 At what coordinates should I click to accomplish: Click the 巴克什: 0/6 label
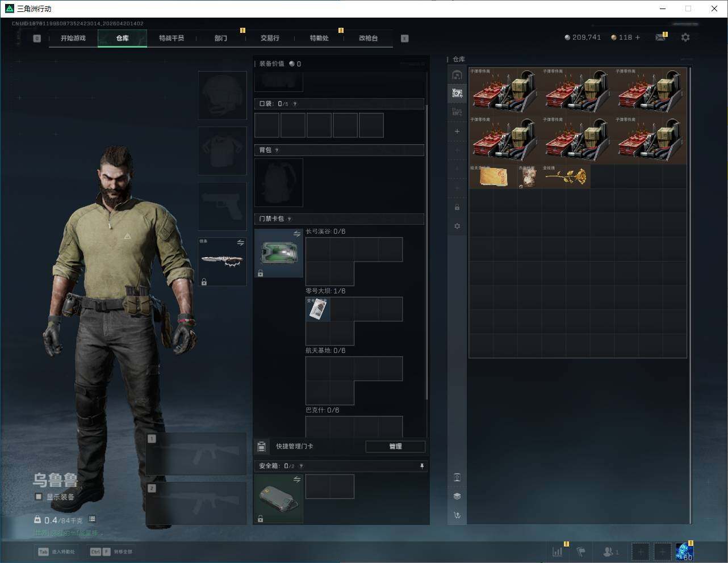click(x=323, y=410)
